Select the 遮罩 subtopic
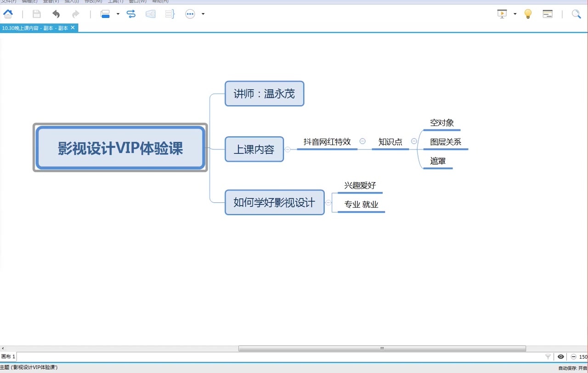Viewport: 588px width, 373px height. (438, 161)
